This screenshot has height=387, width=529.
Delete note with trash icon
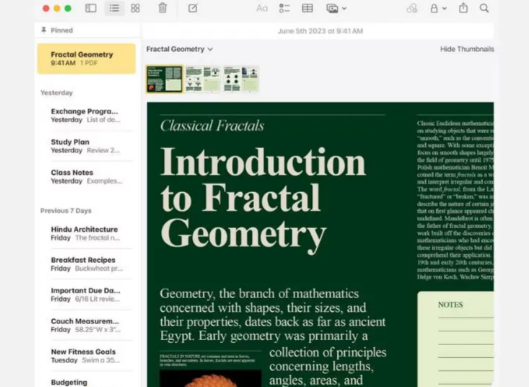[x=163, y=8]
